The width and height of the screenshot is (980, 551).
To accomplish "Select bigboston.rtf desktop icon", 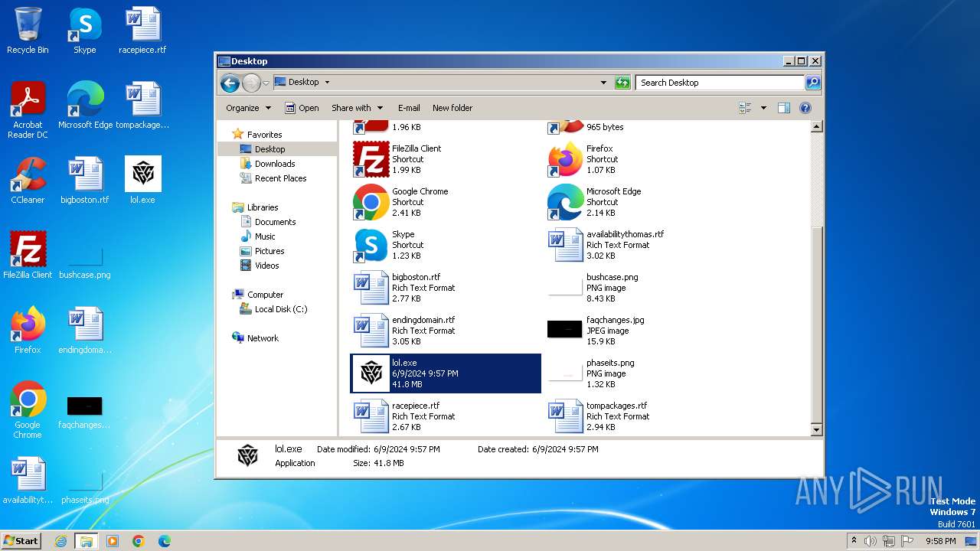I will (85, 181).
